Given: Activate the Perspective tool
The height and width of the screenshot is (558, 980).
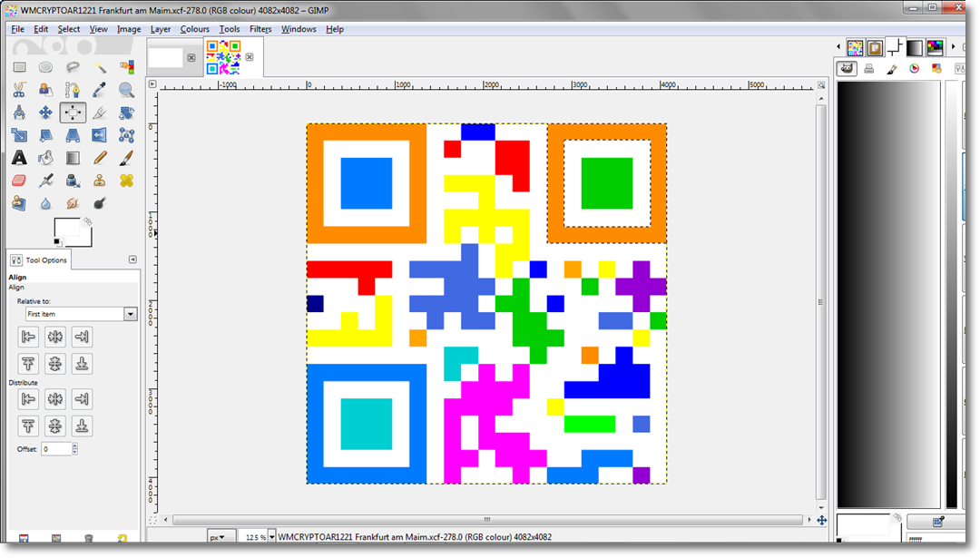Looking at the screenshot, I should [x=73, y=135].
